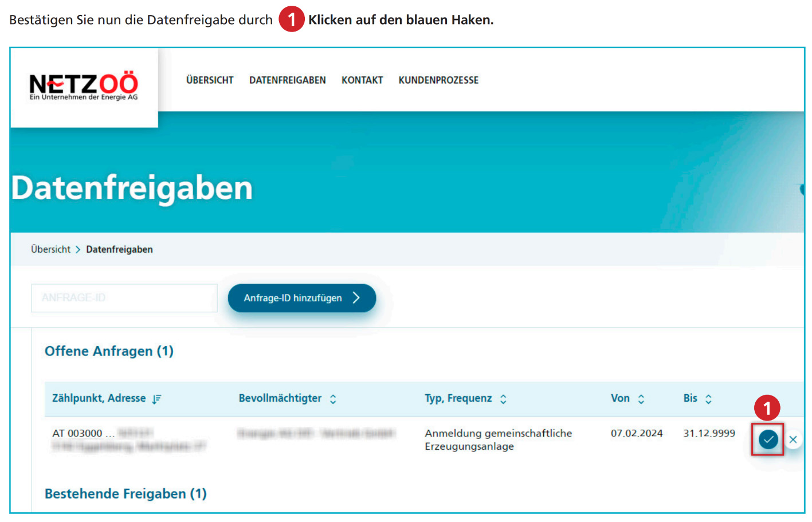Confirm the Datenfreigabe with the blue checkmark
The image size is (812, 522).
[768, 439]
